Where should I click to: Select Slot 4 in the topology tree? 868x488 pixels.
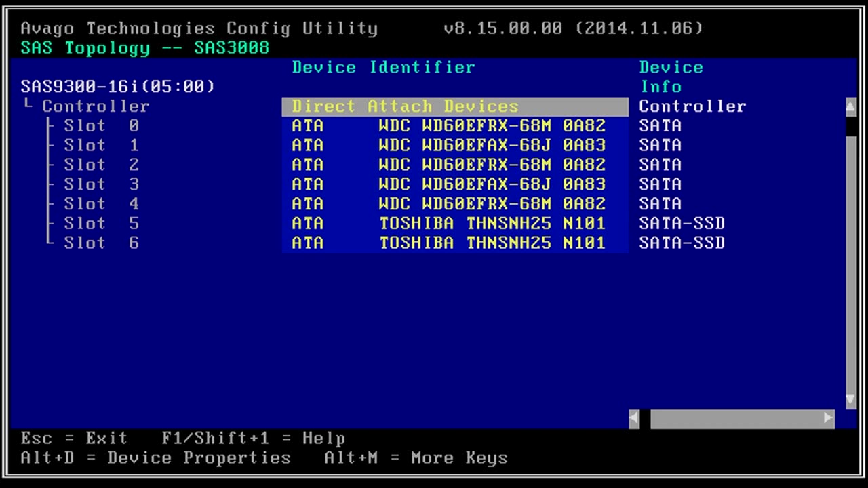102,204
